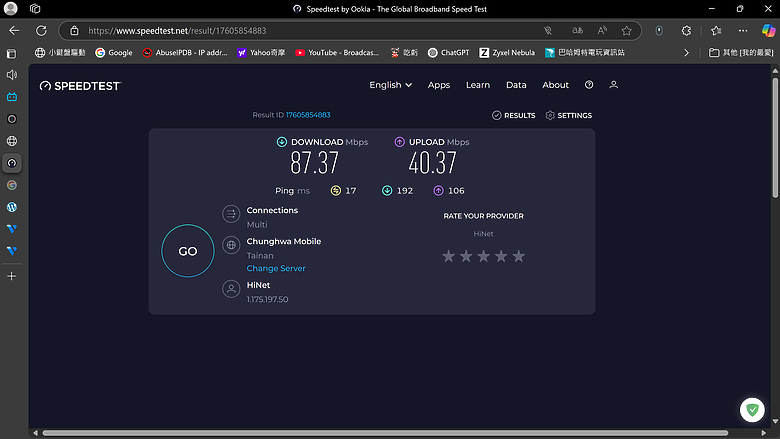This screenshot has width=780, height=439.
Task: Switch to the bilibili tab in sidebar
Action: point(11,97)
